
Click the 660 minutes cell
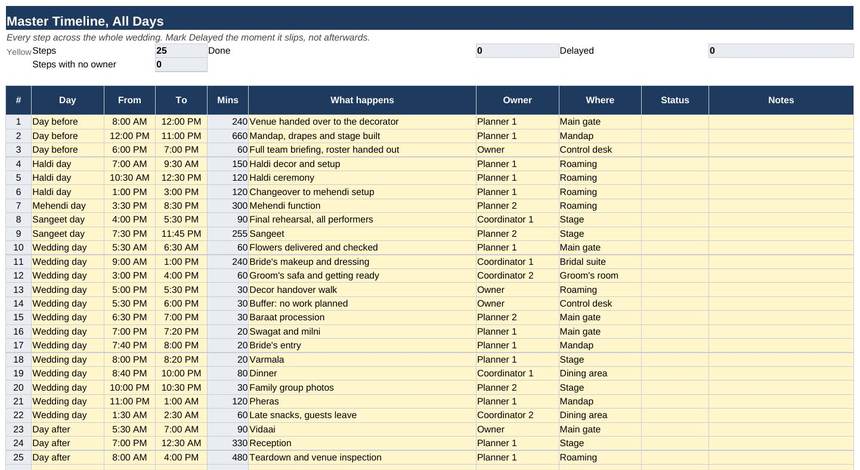(228, 135)
